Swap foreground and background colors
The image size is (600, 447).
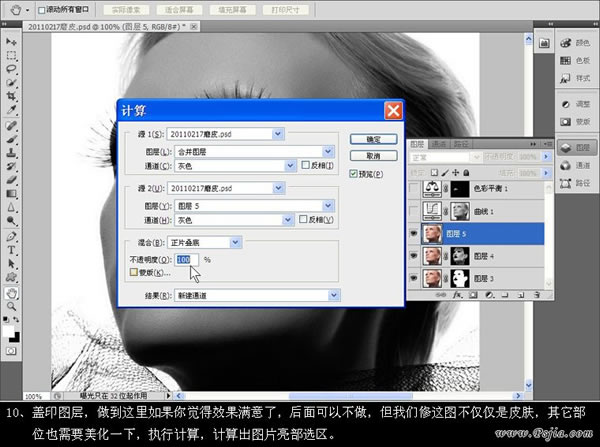(x=16, y=319)
